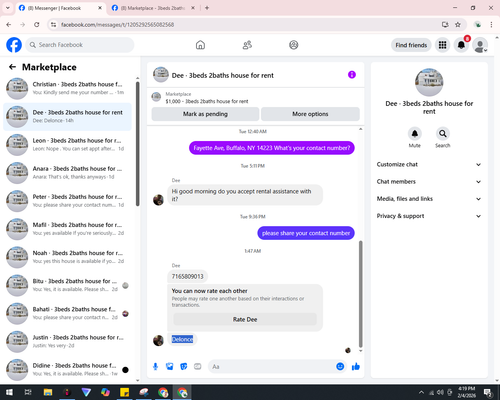Go back from Marketplace with the arrow
Screen dimensions: 500x400
click(x=12, y=67)
